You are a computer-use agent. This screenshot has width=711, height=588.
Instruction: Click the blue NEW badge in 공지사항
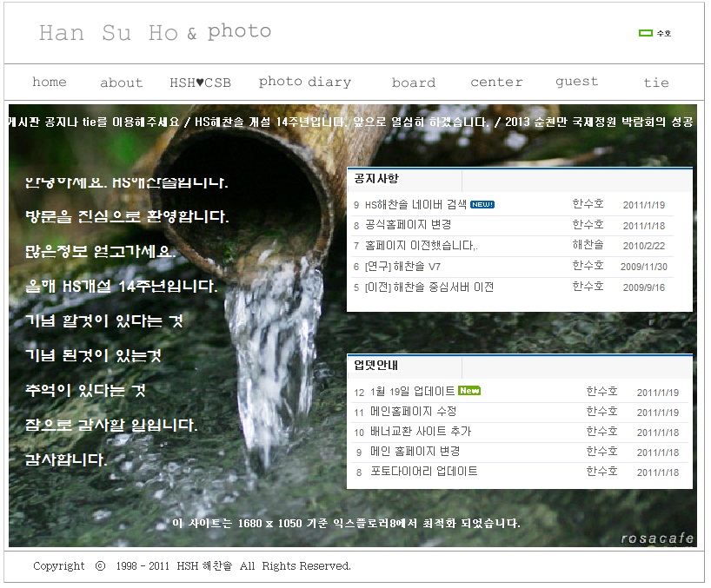[482, 205]
